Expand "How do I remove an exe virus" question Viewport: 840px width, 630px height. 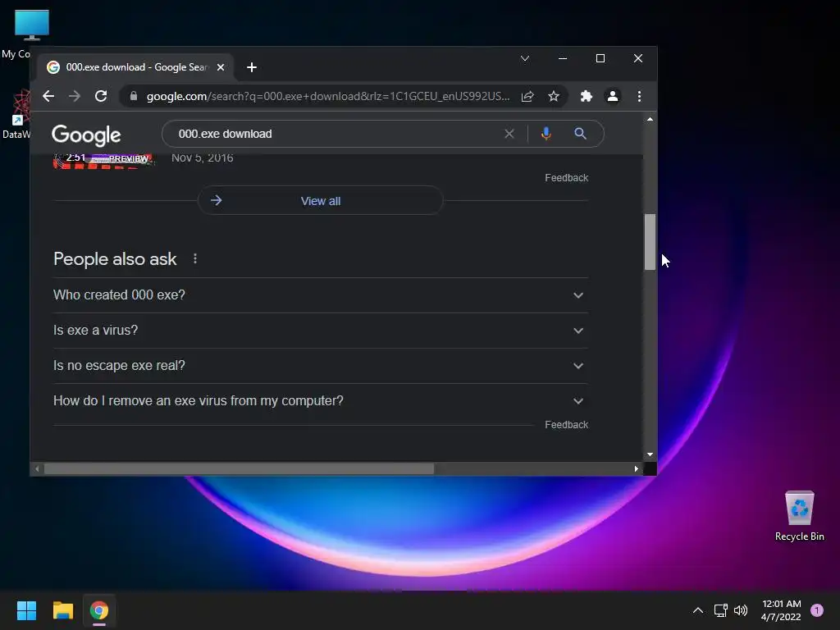coord(321,401)
